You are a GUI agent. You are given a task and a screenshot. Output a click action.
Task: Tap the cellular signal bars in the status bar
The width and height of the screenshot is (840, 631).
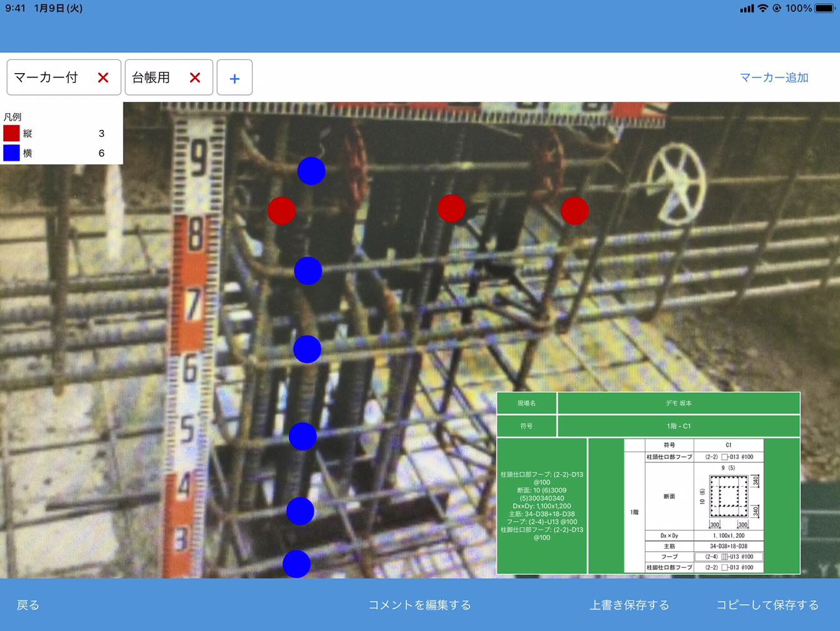click(x=747, y=9)
